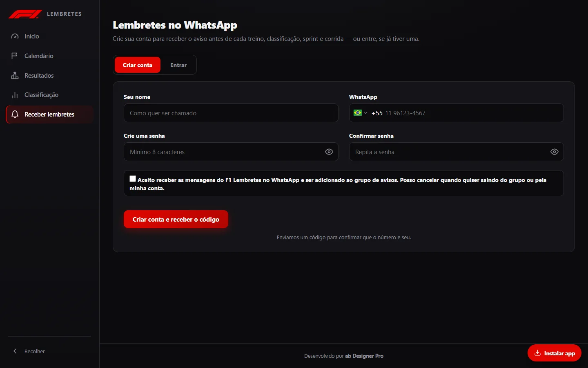Switch to the Entrar tab
The image size is (588, 368).
tap(178, 65)
